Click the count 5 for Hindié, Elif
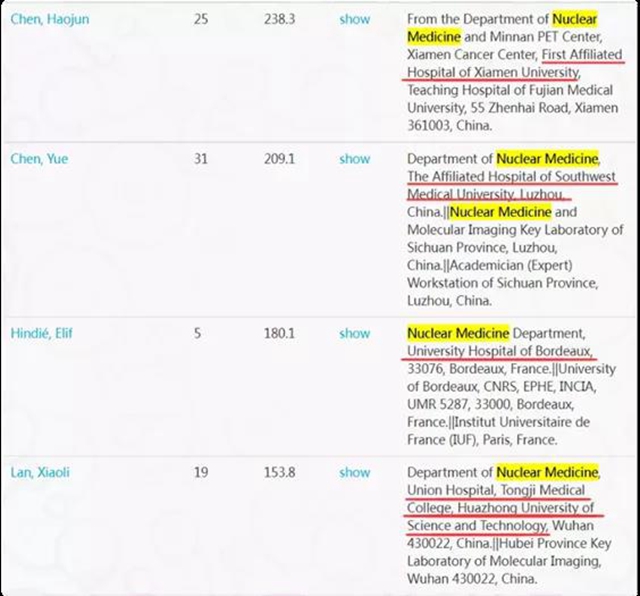This screenshot has height=596, width=640. click(x=198, y=333)
